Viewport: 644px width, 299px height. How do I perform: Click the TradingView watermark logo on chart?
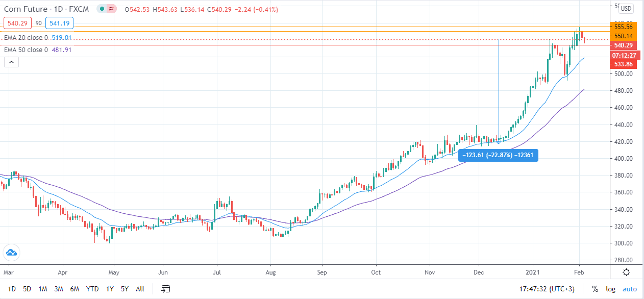pyautogui.click(x=11, y=252)
